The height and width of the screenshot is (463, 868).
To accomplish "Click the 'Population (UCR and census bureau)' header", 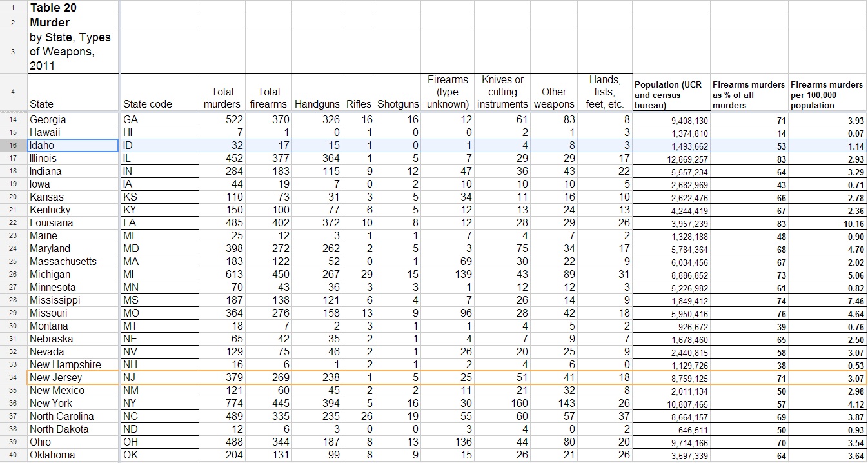I will pyautogui.click(x=671, y=95).
